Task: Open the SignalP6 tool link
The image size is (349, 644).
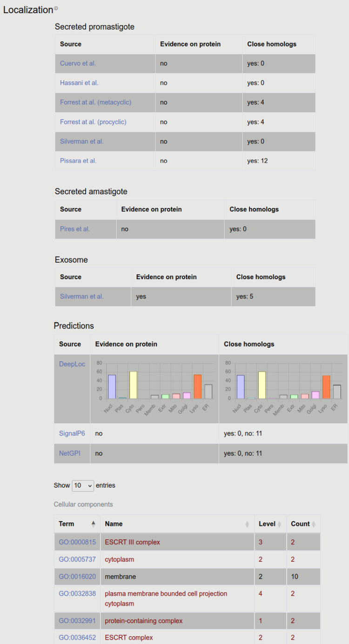Action: coord(72,433)
